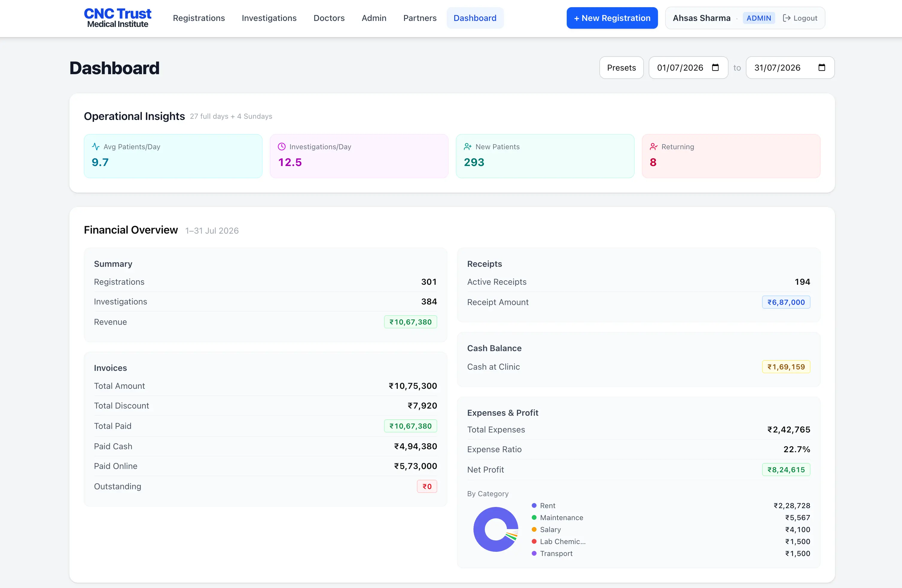The height and width of the screenshot is (588, 902).
Task: Click the end date field 31/07/2026
Action: coord(790,68)
